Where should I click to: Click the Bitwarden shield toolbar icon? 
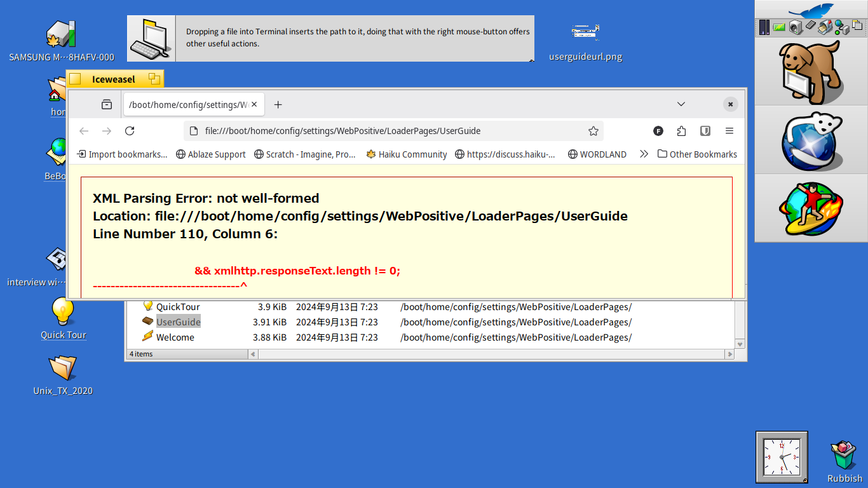pos(705,131)
